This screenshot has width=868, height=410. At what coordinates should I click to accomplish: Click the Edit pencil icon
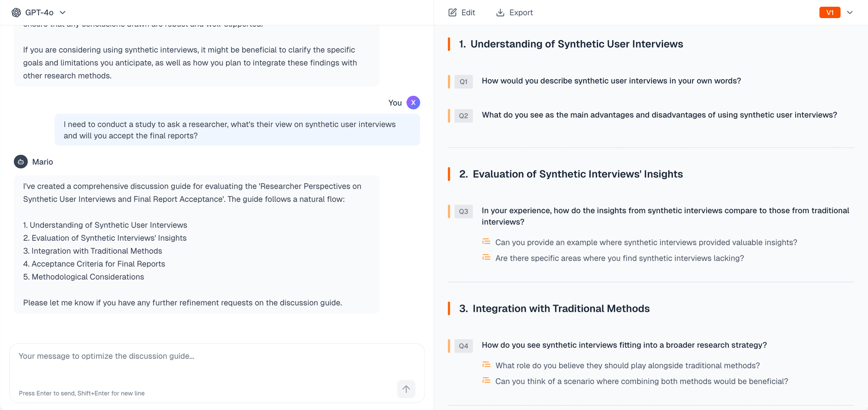click(x=452, y=12)
